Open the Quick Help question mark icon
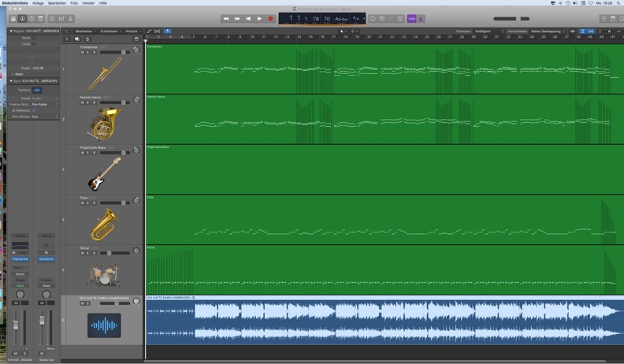624x364 pixels. click(32, 19)
